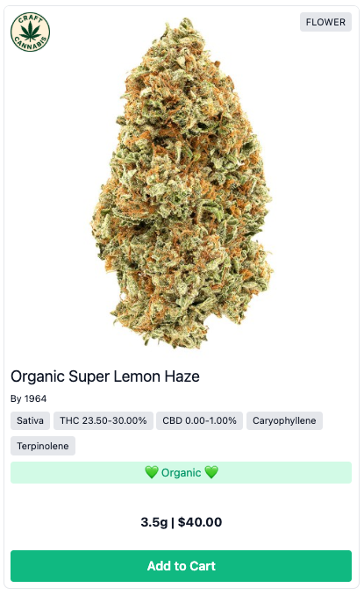This screenshot has height=595, width=364.
Task: Click the green heart left of Organic
Action: click(x=151, y=472)
